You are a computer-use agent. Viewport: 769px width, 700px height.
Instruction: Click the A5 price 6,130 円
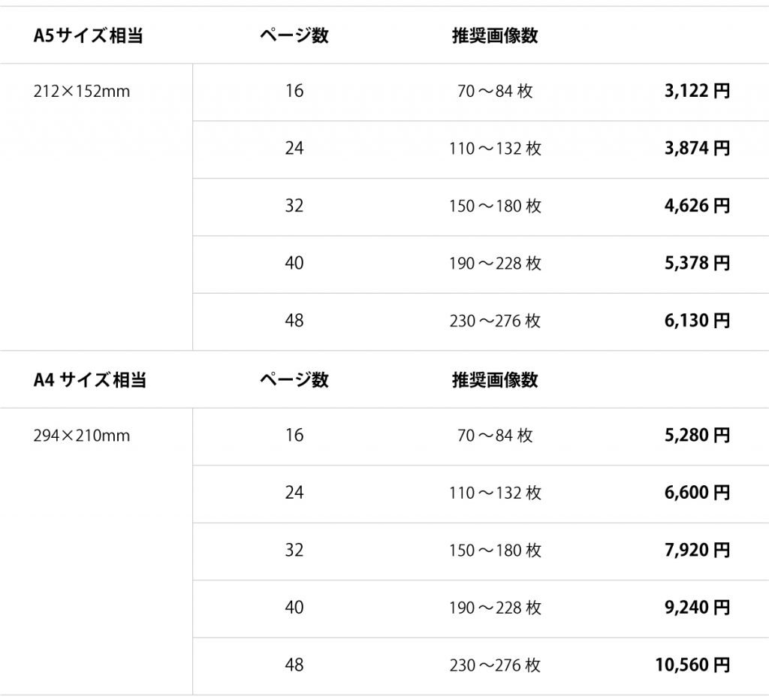pos(697,321)
